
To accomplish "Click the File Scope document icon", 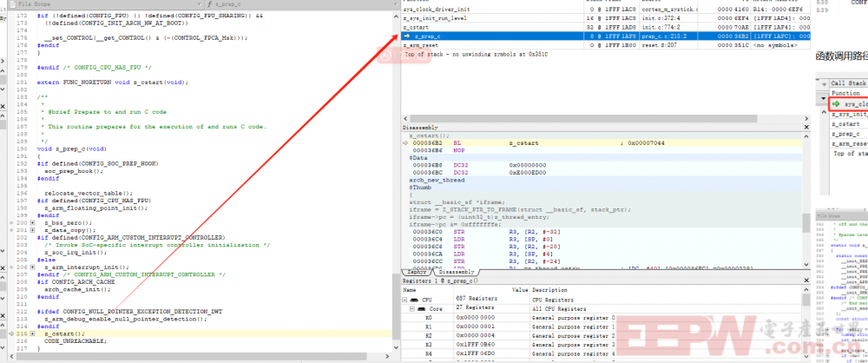I will [x=13, y=3].
